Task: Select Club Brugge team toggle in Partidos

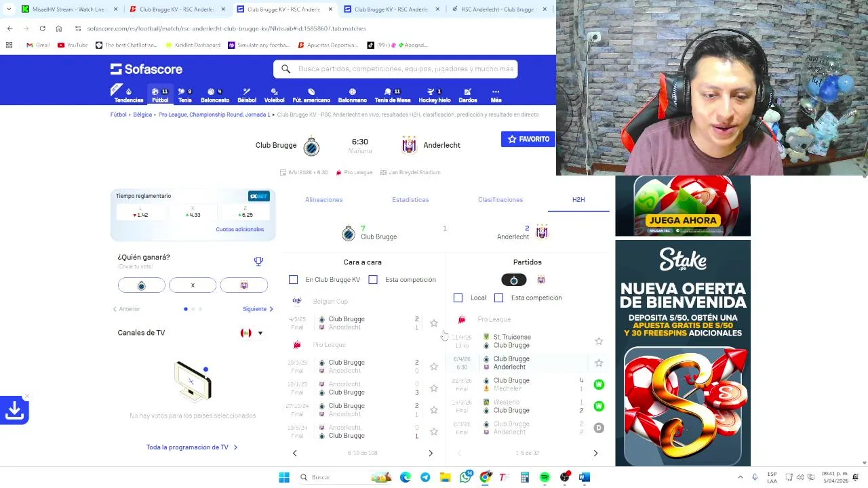Action: 514,280
